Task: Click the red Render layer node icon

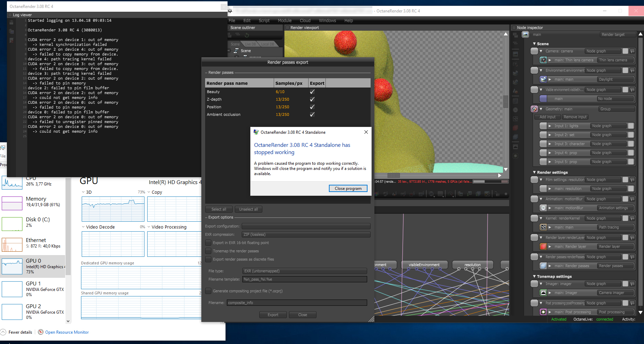Action: click(543, 246)
